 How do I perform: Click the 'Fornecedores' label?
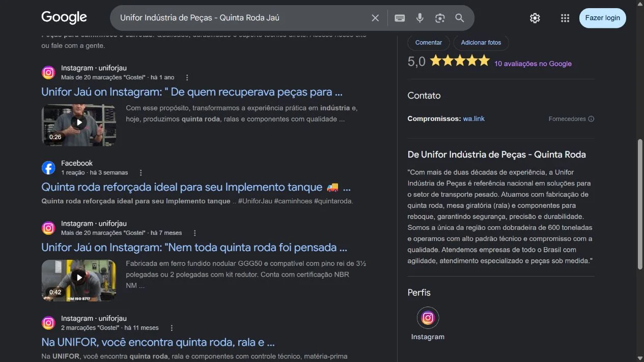567,119
